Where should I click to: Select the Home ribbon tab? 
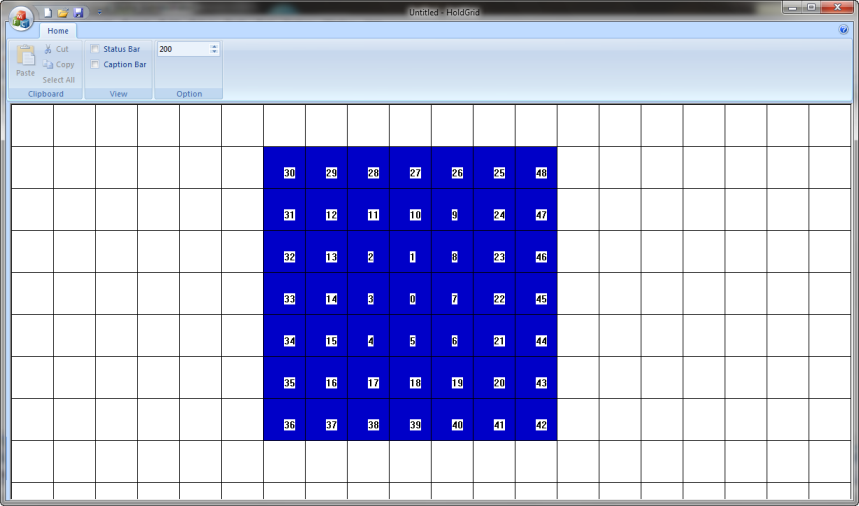pyautogui.click(x=58, y=31)
